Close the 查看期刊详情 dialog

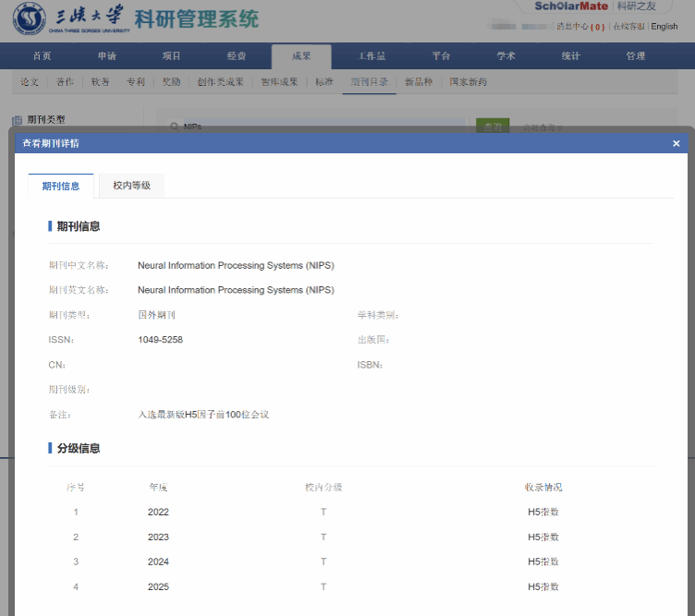click(x=676, y=143)
